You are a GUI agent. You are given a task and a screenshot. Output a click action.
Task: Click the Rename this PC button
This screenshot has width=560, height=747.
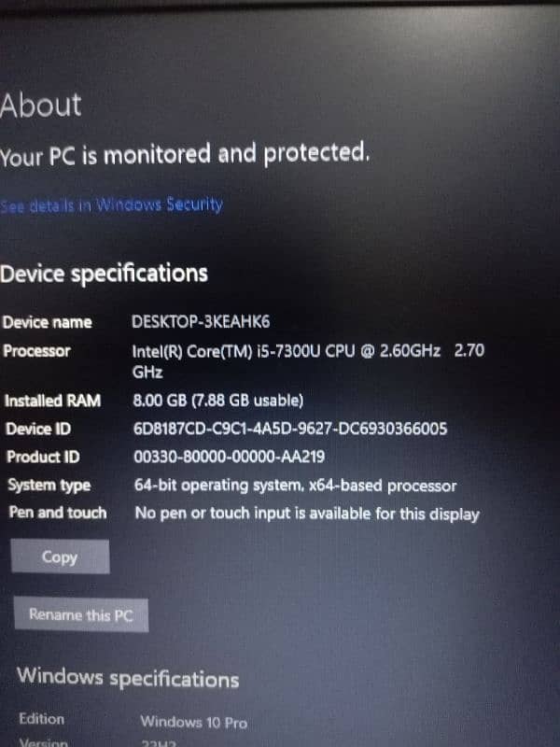[81, 615]
